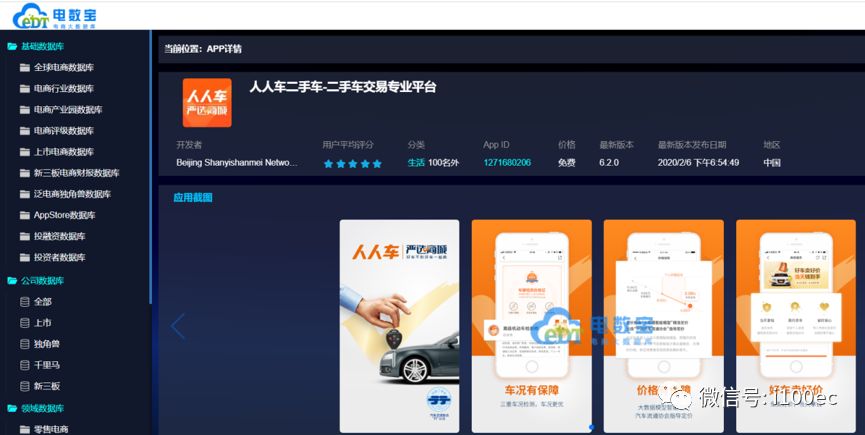
Task: Click folder icon beside AppStore数据库
Action: pos(24,215)
